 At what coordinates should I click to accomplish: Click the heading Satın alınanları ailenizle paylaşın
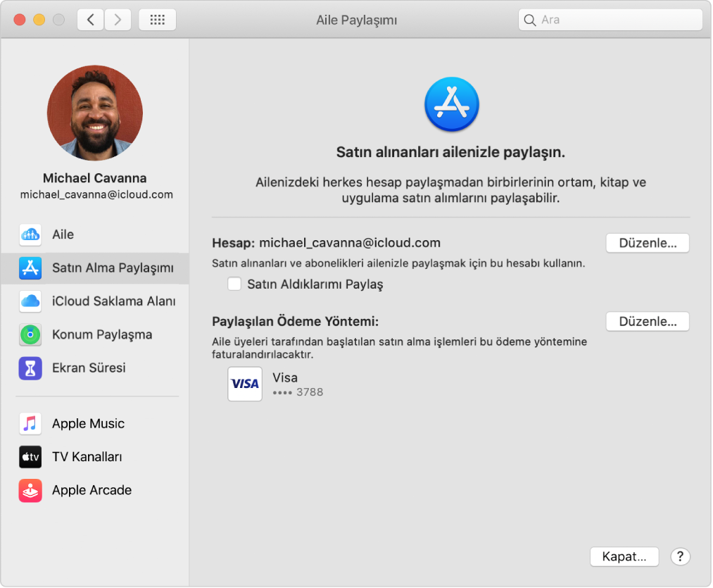coord(450,152)
